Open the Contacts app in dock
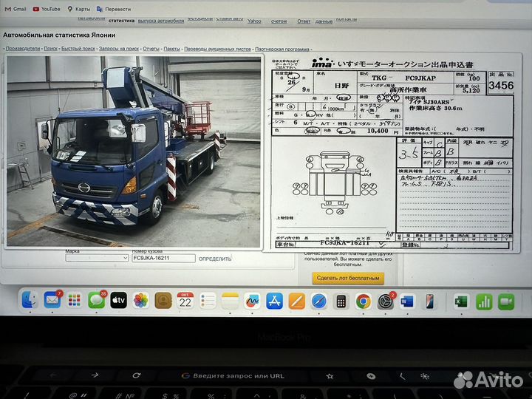This screenshot has width=532, height=399. (x=163, y=301)
